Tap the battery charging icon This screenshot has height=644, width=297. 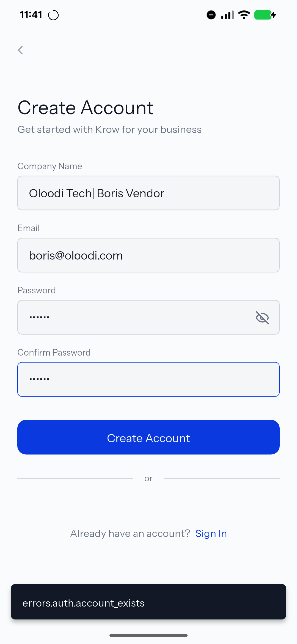pyautogui.click(x=265, y=15)
